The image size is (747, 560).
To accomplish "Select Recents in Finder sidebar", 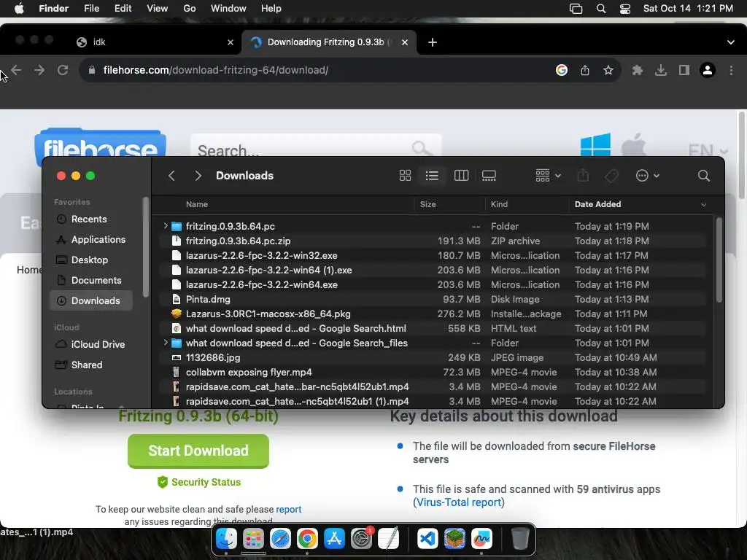I will [90, 219].
